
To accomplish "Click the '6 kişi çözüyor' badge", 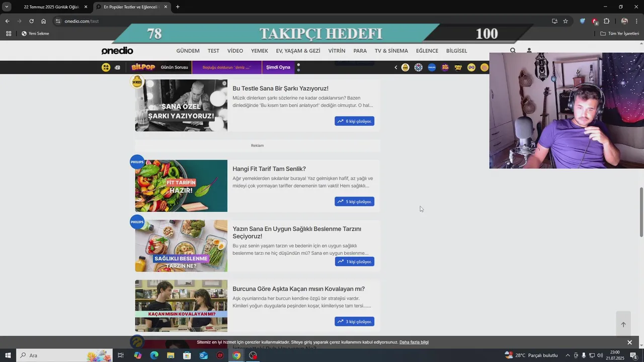I will [354, 121].
